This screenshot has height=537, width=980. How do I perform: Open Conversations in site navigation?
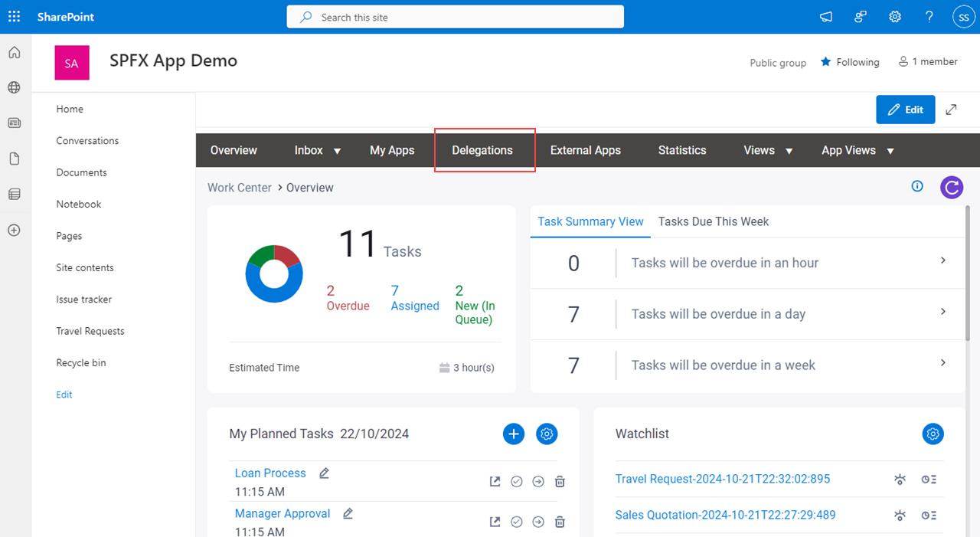[x=87, y=141]
